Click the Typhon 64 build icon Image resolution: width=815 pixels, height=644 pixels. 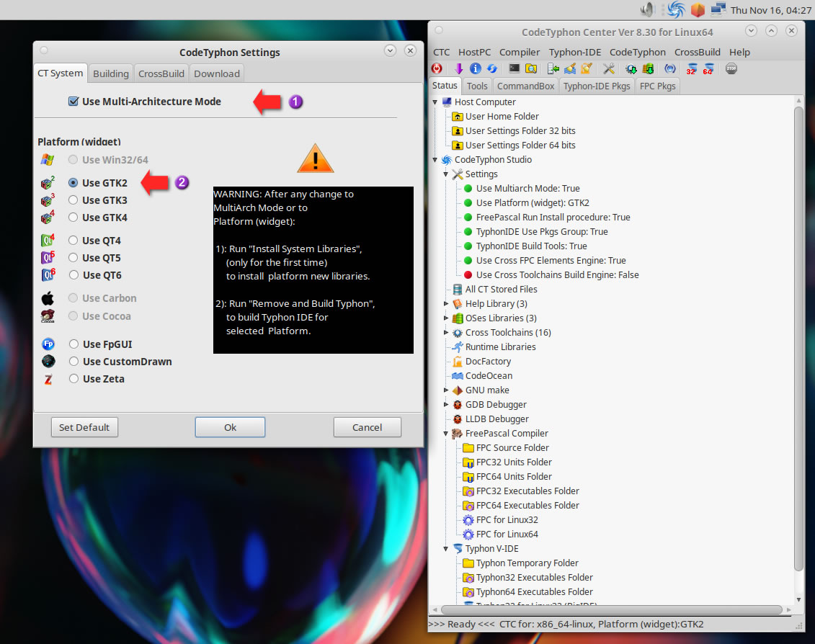click(x=708, y=69)
